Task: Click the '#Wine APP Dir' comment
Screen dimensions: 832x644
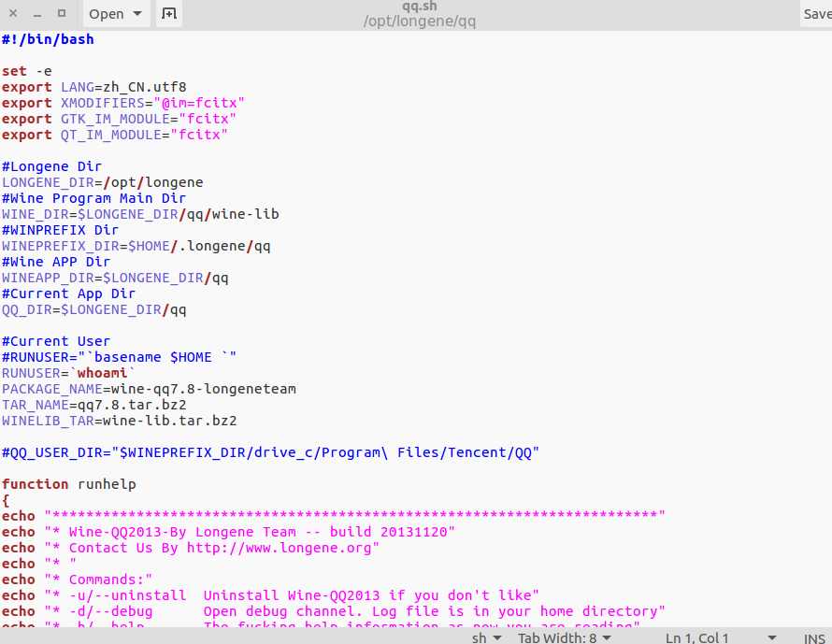Action: point(56,262)
